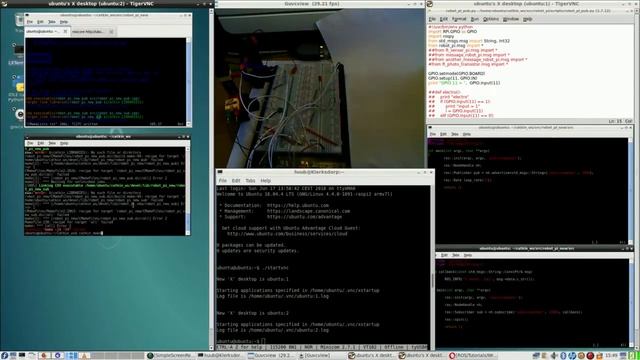Open Options menu in IDLE editor
The height and width of the screenshot is (360, 640).
(x=491, y=19)
